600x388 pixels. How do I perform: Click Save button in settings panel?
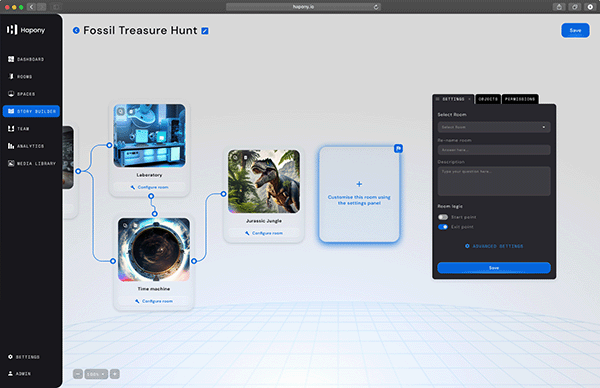(494, 267)
